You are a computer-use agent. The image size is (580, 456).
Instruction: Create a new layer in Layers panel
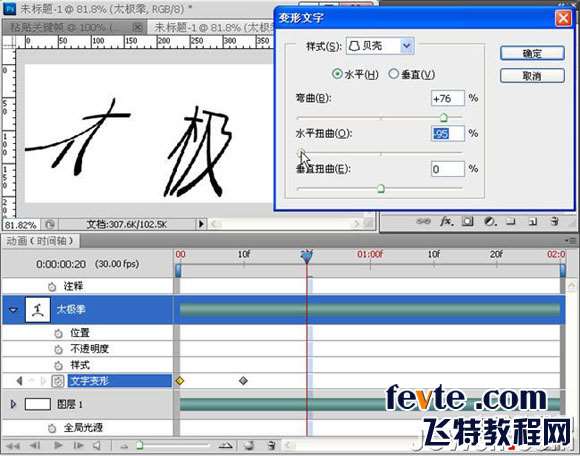[x=533, y=222]
